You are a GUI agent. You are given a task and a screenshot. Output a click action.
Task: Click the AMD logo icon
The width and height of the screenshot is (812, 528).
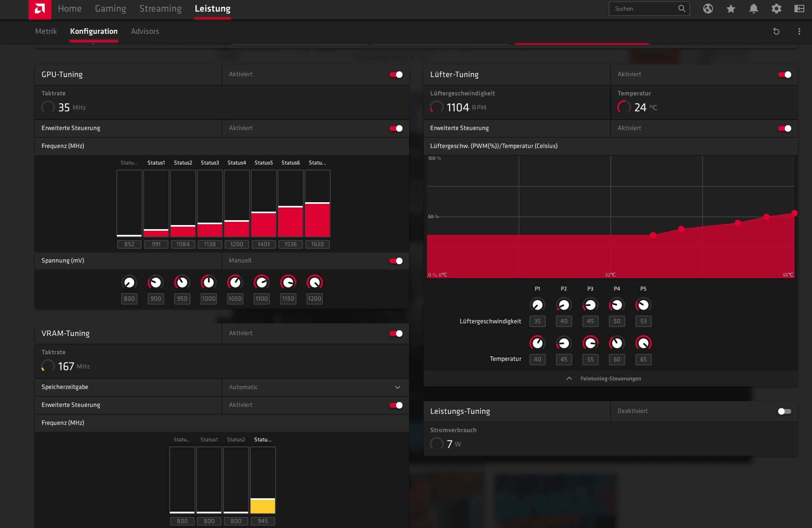tap(40, 9)
